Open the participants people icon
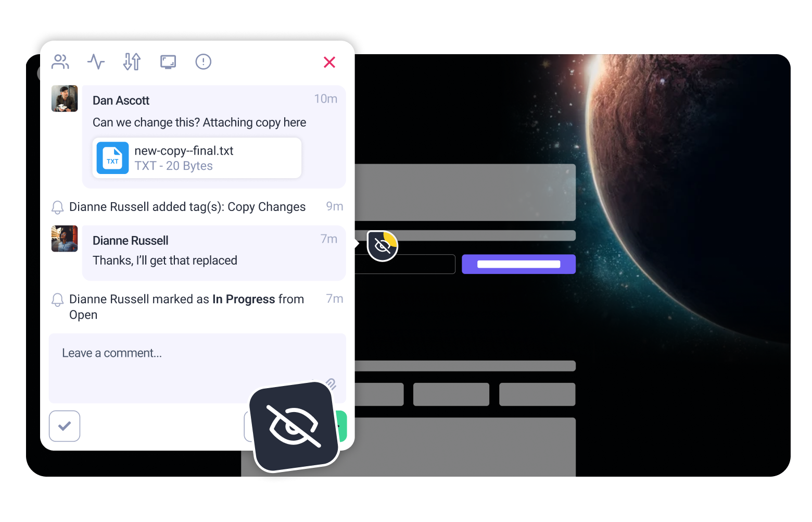 [x=60, y=62]
